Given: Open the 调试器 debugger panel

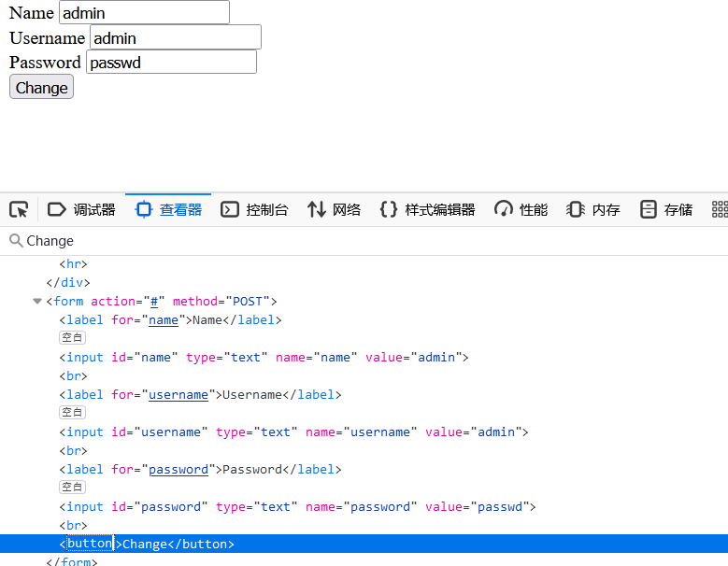Looking at the screenshot, I should tap(81, 209).
